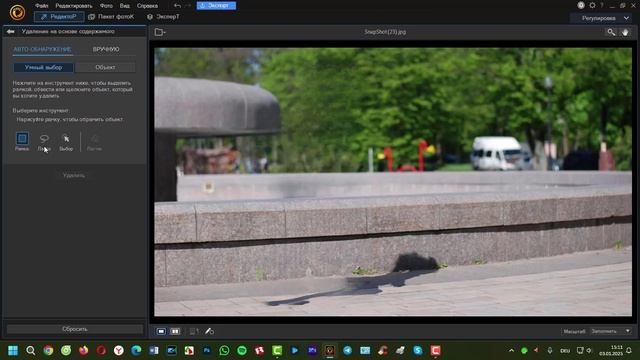Click the user account icon at top right

(581, 5)
